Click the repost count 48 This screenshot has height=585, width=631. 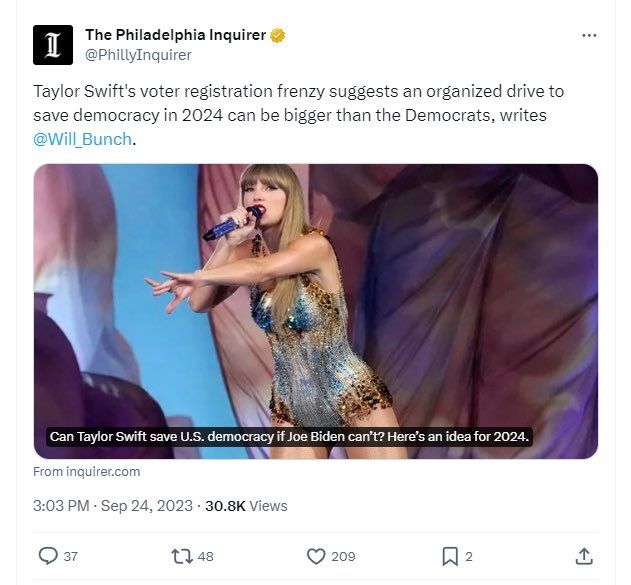pyautogui.click(x=206, y=556)
